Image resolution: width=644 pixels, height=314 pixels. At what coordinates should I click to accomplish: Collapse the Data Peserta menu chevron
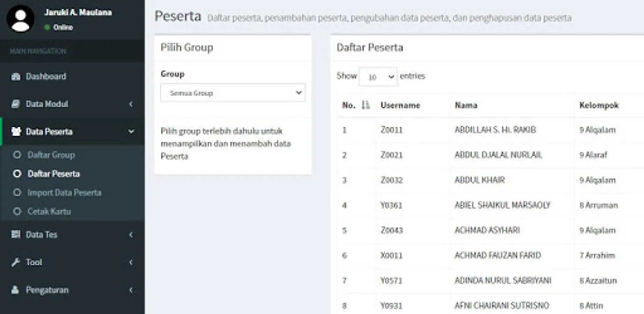tap(131, 132)
